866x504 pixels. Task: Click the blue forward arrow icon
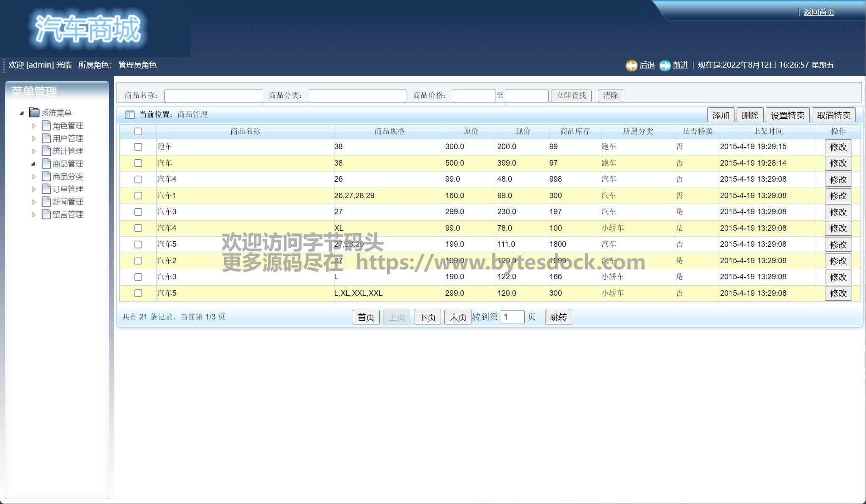(x=665, y=65)
